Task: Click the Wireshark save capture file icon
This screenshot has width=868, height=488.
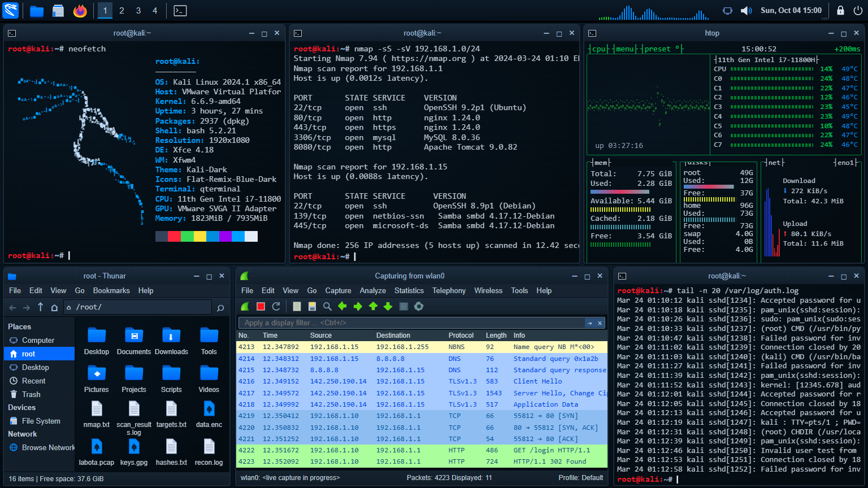Action: coord(312,306)
